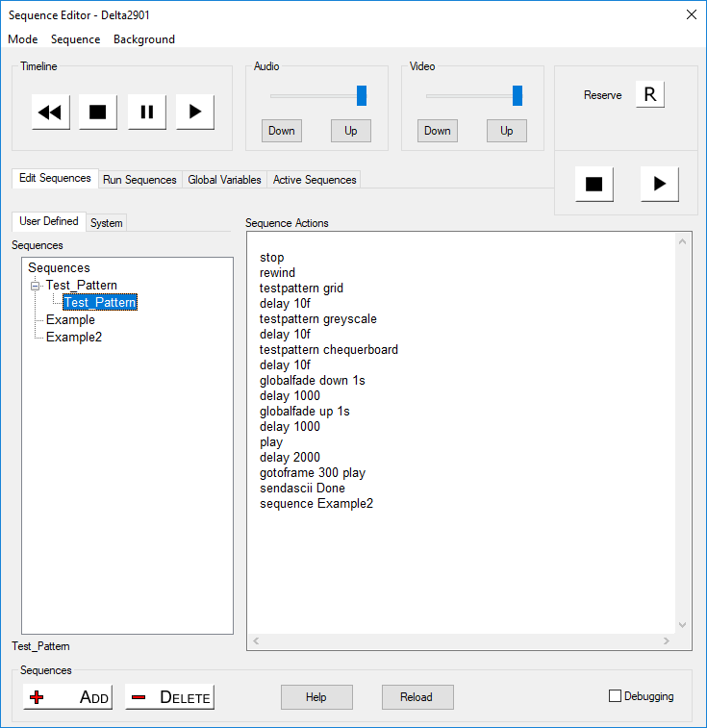Switch to the Active Sequences tab
The width and height of the screenshot is (707, 728).
315,180
